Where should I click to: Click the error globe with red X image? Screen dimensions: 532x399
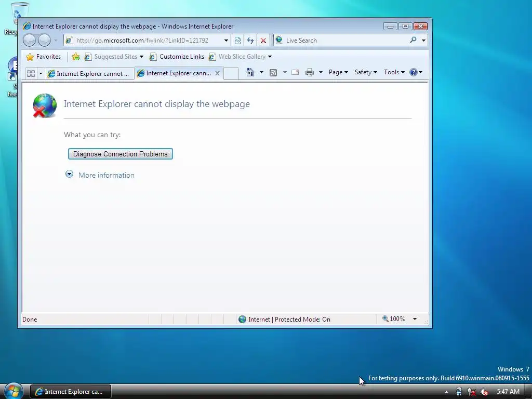pyautogui.click(x=45, y=105)
